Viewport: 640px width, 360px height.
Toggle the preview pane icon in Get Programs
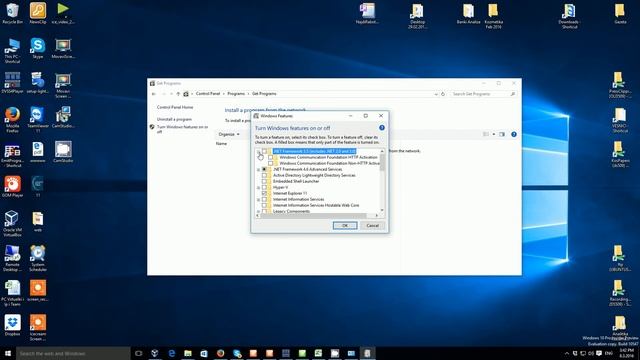pos(502,134)
